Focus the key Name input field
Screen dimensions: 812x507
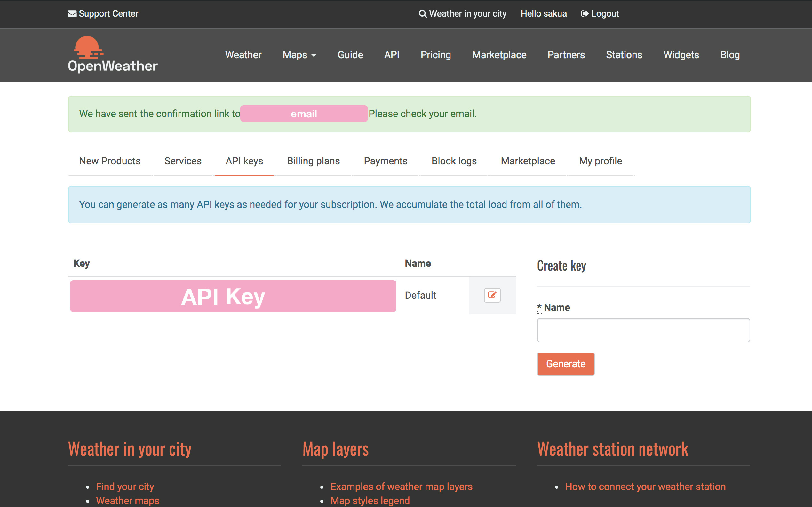643,330
